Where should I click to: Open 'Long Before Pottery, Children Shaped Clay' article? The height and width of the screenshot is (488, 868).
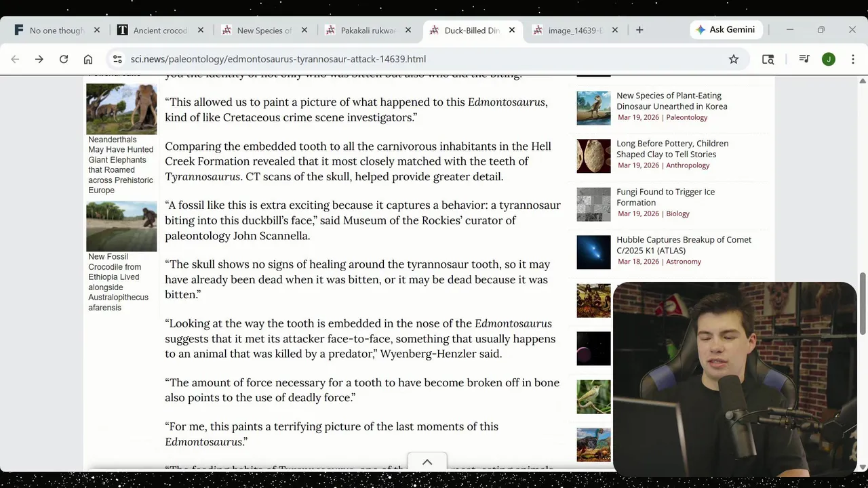672,148
